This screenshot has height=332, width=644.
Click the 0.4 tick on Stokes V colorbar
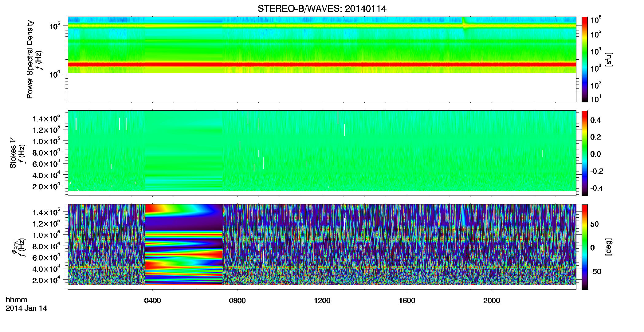click(595, 120)
